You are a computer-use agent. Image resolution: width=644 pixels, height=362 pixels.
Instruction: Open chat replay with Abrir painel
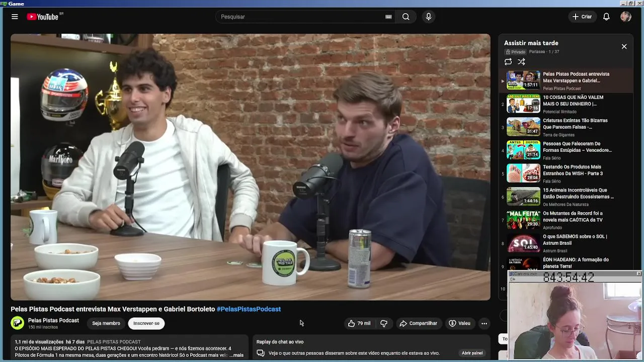472,353
